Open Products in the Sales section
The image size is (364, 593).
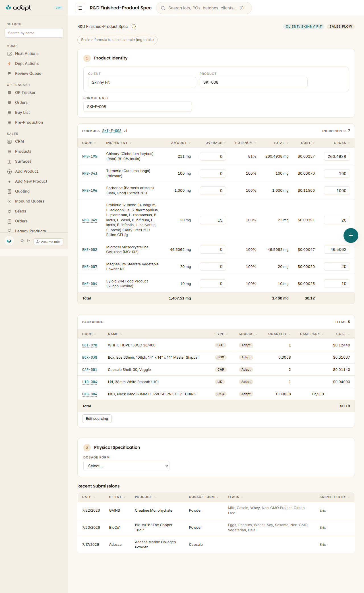tap(23, 151)
